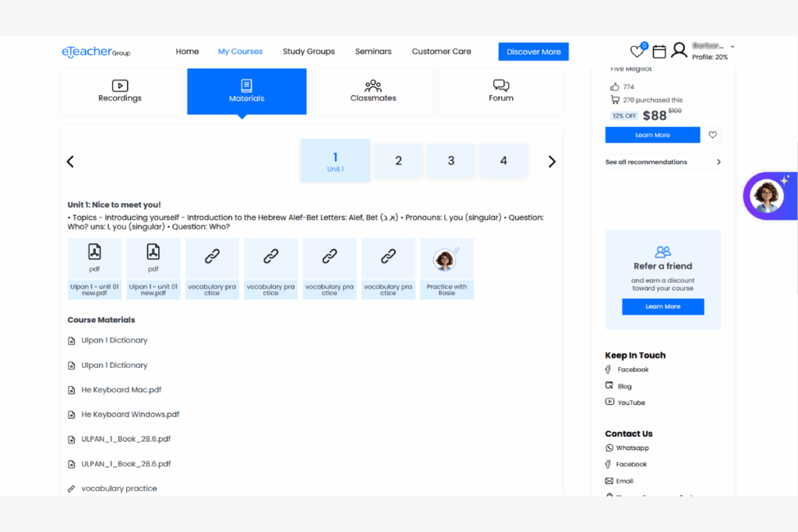
Task: Toggle favorite heart beside the $88 Learn More button
Action: pyautogui.click(x=712, y=135)
